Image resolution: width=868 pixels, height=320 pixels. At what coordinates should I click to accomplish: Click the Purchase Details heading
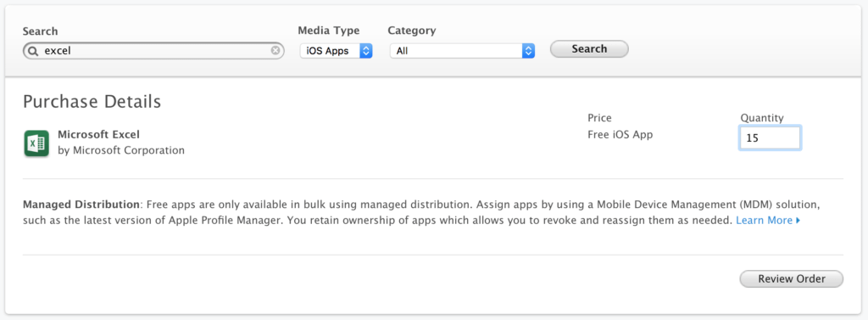click(92, 102)
